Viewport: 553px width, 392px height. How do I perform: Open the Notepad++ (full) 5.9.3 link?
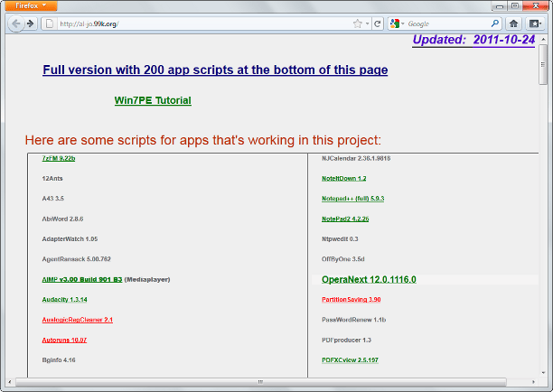(x=352, y=199)
